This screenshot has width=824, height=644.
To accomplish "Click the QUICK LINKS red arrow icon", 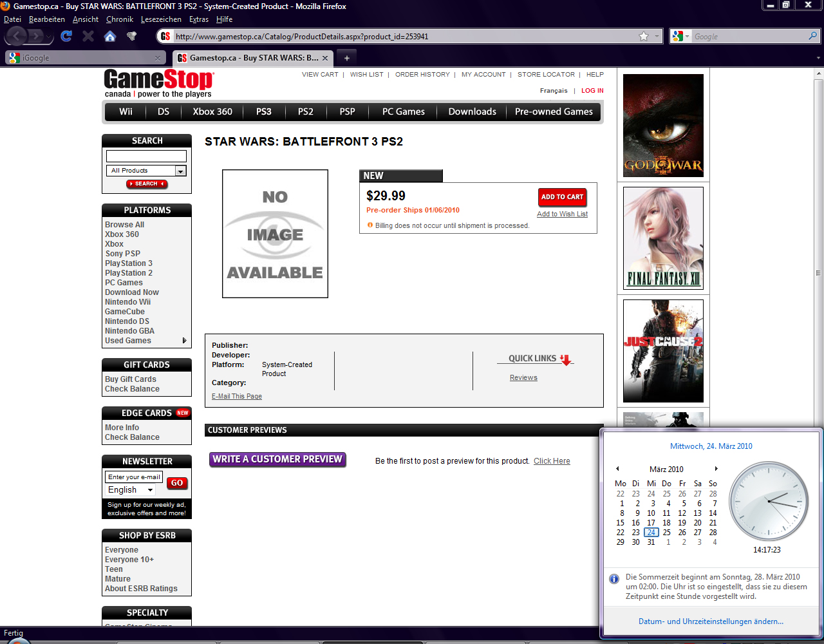I will coord(566,360).
